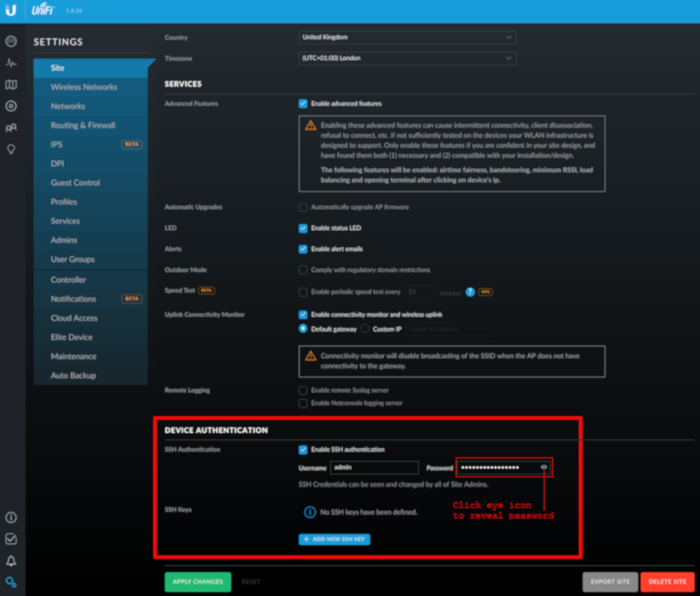
Task: Open the Statistics pulse icon
Action: click(x=11, y=63)
